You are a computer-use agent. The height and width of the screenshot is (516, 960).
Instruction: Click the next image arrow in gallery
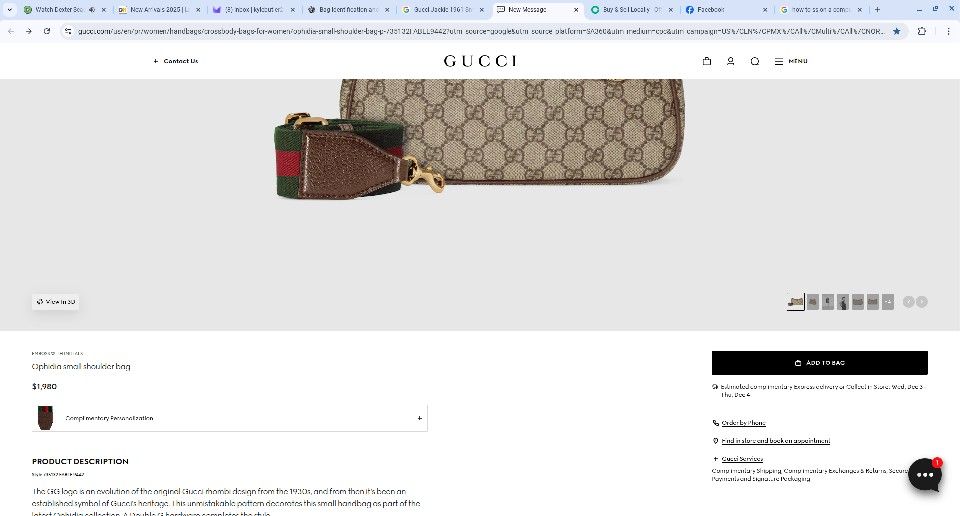click(922, 302)
